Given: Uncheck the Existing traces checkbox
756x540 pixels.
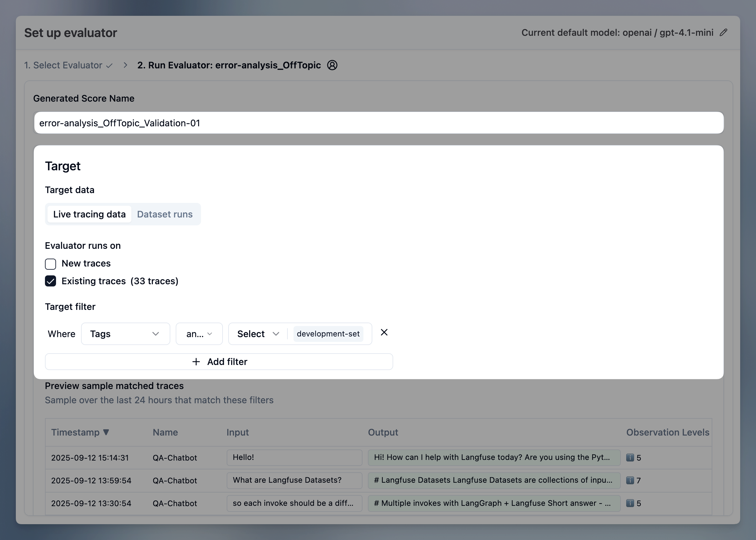Looking at the screenshot, I should coord(50,281).
